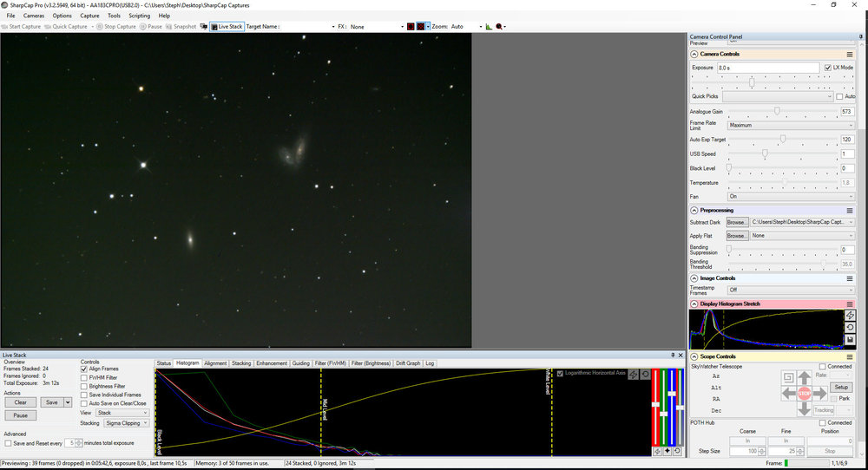
Task: Click the spiral search icon in Scope Controls
Action: 788,378
